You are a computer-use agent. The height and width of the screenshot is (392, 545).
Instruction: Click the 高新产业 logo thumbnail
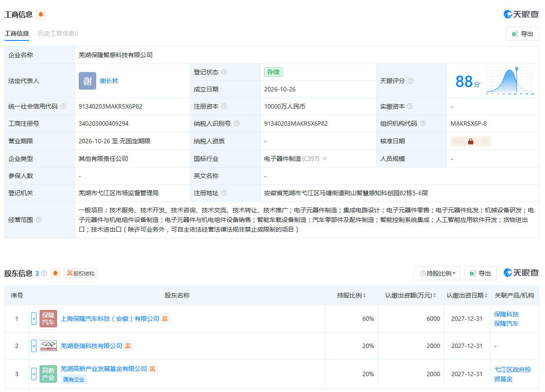[48, 374]
